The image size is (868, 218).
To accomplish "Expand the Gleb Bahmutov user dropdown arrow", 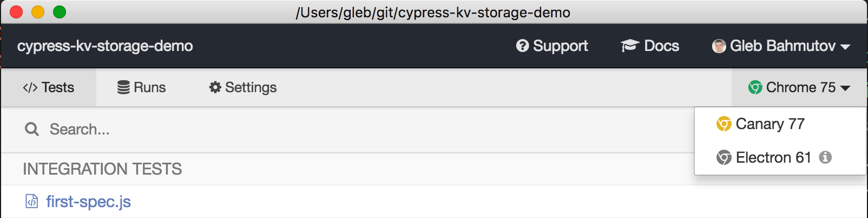I will [845, 47].
